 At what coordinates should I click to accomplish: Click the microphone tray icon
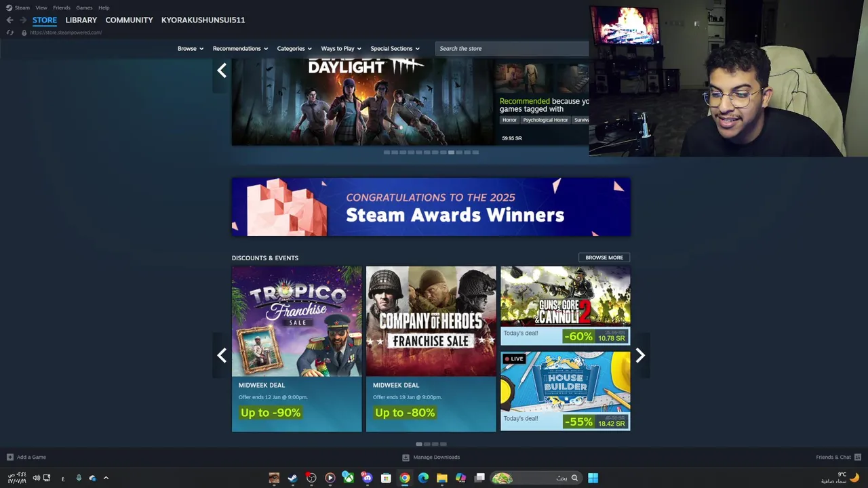(x=79, y=478)
